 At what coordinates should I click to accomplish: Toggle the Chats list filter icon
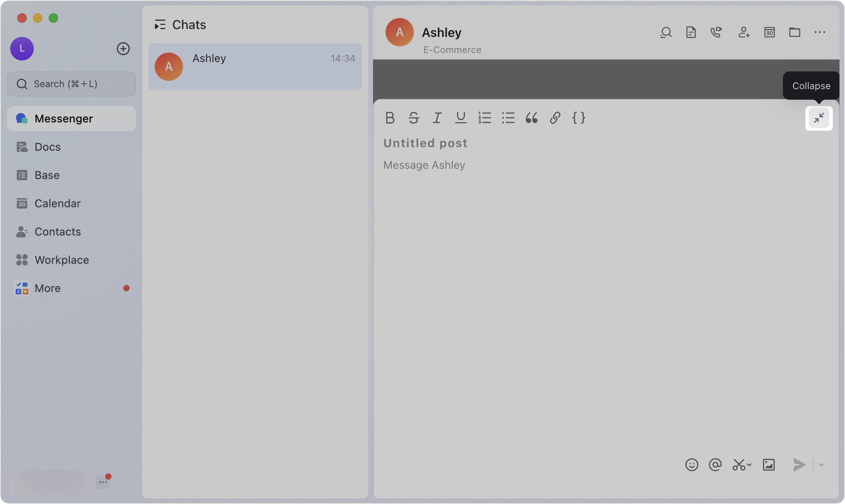(x=160, y=25)
